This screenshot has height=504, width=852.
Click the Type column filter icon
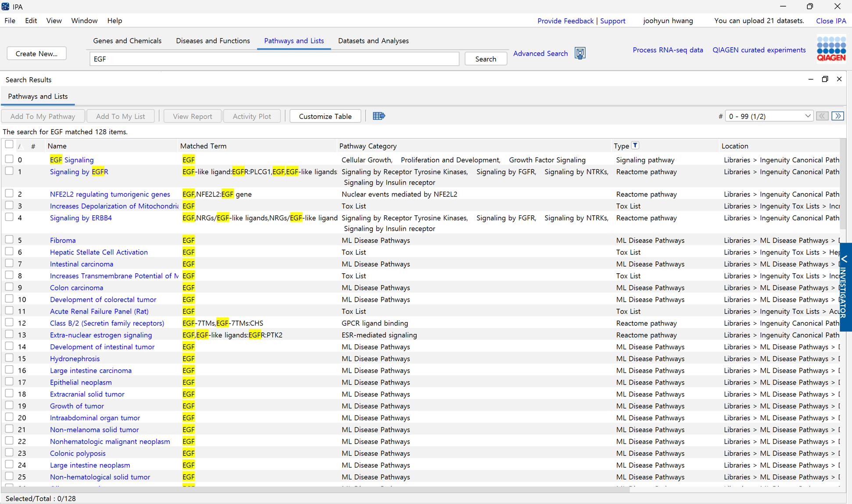pos(635,146)
